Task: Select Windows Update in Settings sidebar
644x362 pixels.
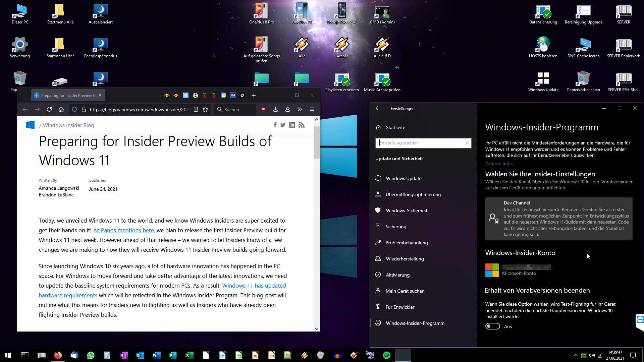Action: [x=423, y=178]
